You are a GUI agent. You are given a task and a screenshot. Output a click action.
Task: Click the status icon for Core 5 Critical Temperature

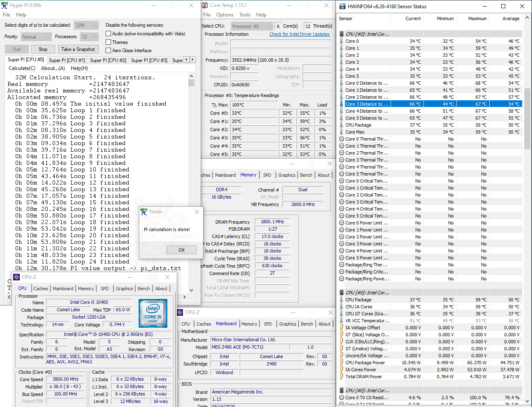(x=342, y=216)
